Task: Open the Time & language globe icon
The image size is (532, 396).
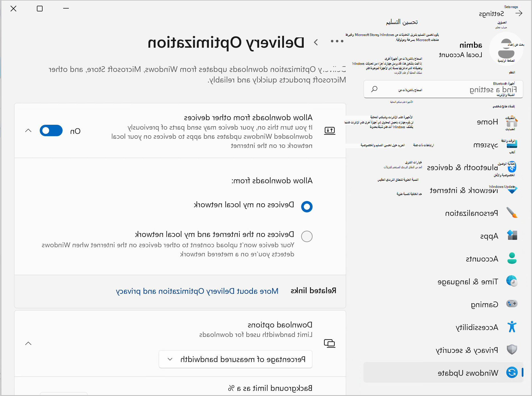Action: coord(512,281)
